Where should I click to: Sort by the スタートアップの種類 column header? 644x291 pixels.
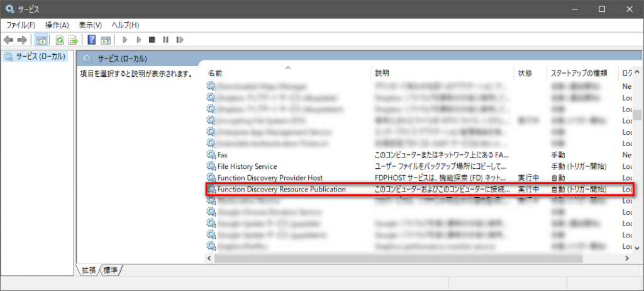(579, 74)
